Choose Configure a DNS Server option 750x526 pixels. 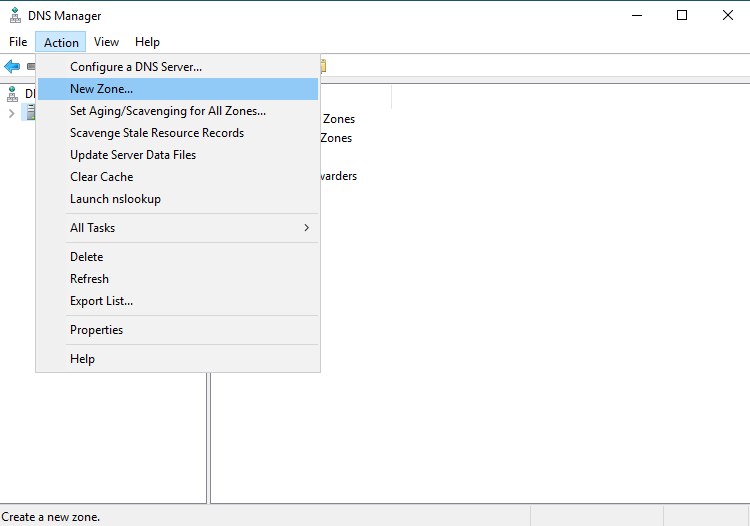tap(136, 67)
